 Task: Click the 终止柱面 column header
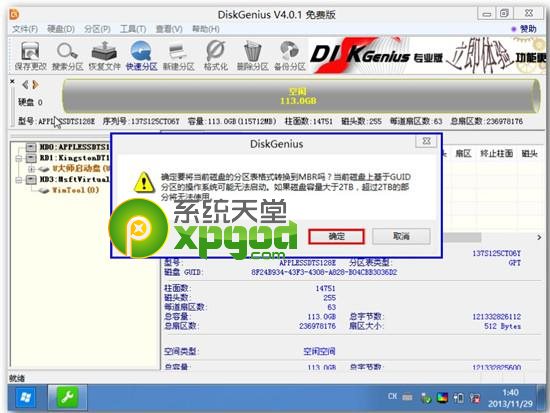[x=496, y=153]
